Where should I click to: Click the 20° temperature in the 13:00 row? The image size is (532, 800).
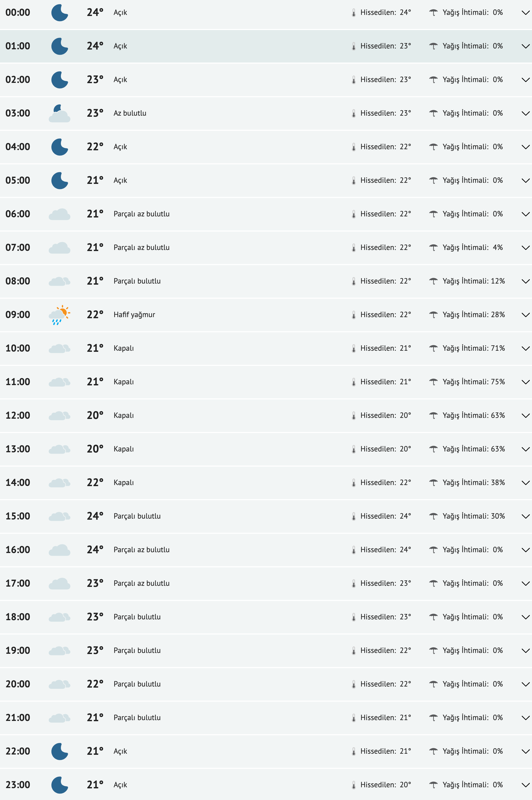[x=95, y=449]
